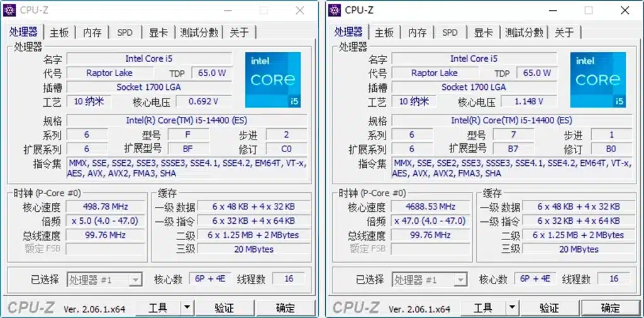644x318 pixels.
Task: Click the 20 MBytes L3 cache in left window
Action: click(x=254, y=249)
